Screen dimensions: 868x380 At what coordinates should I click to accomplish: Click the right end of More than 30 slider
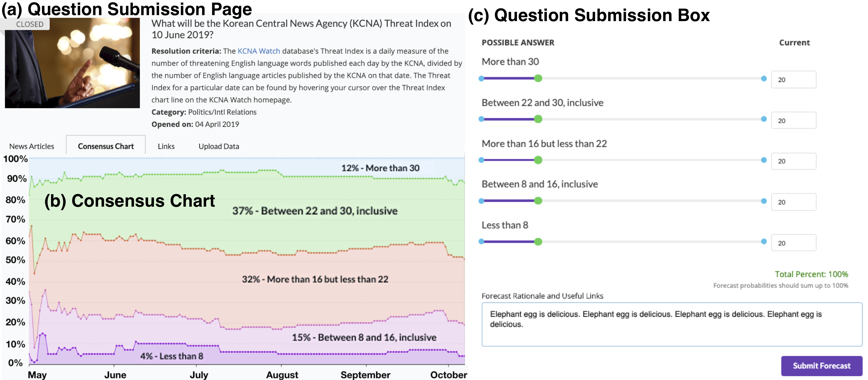click(x=764, y=78)
